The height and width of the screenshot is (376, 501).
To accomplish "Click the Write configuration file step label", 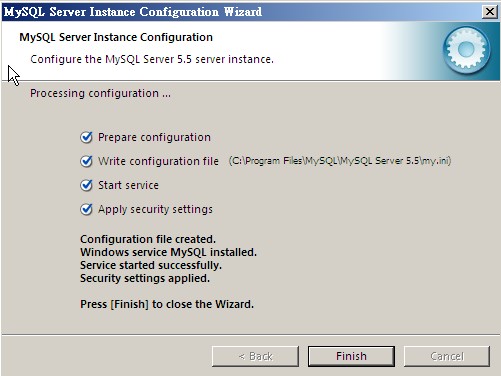I will pyautogui.click(x=158, y=161).
